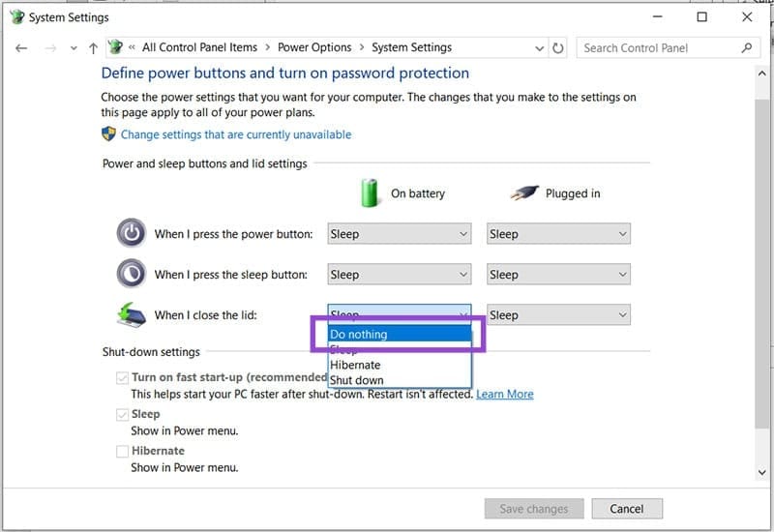This screenshot has height=532, width=774.
Task: Click the green battery icon
Action: coord(369,192)
